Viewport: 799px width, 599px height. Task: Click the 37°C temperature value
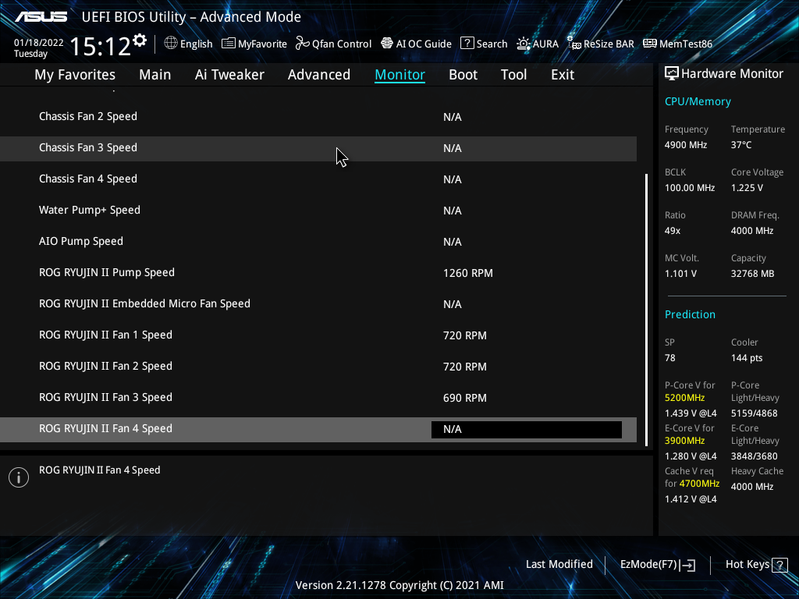[x=741, y=145]
